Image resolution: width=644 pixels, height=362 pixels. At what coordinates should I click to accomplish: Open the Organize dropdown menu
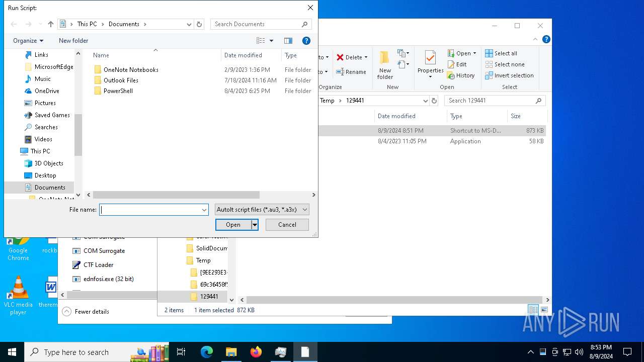[x=28, y=41]
